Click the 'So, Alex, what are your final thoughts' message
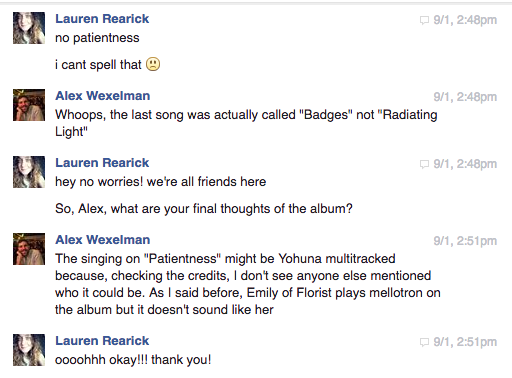512x378 pixels. pyautogui.click(x=204, y=209)
